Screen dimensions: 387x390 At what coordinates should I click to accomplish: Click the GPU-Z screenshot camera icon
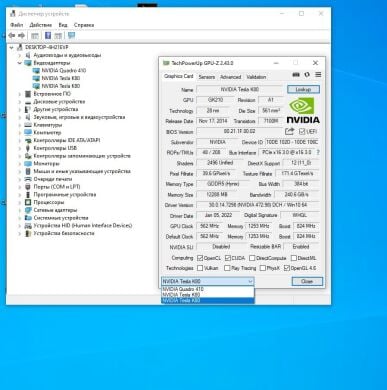(x=296, y=75)
